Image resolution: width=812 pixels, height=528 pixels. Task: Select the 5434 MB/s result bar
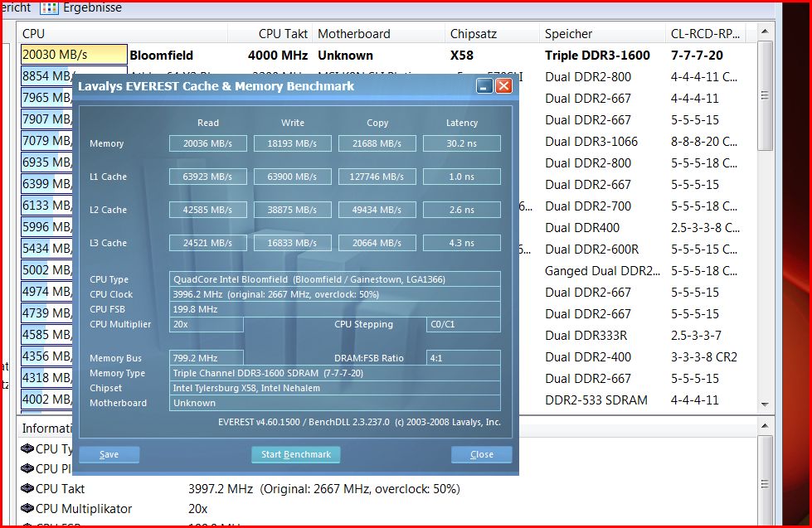click(46, 249)
